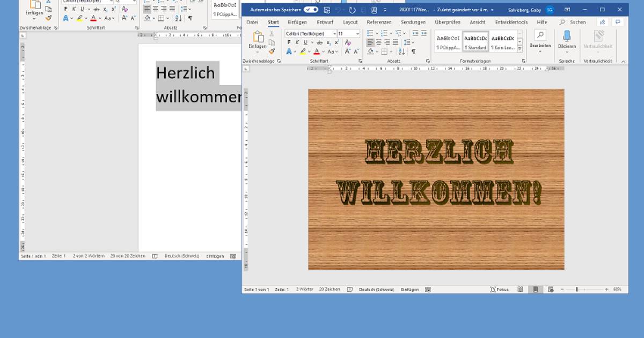
Task: Apply yellow text highlight color
Action: point(303,51)
